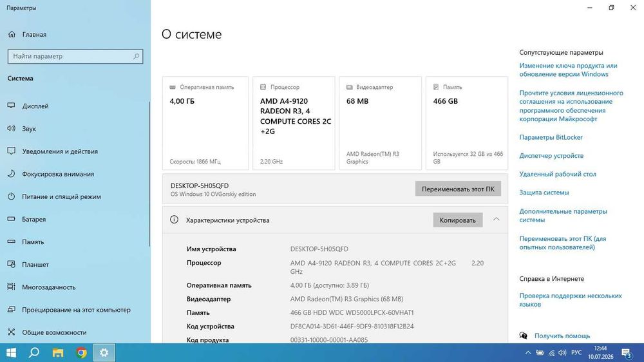644x362 pixels.
Task: Open Проверка поддержки нескольких языков link
Action: pos(571,300)
